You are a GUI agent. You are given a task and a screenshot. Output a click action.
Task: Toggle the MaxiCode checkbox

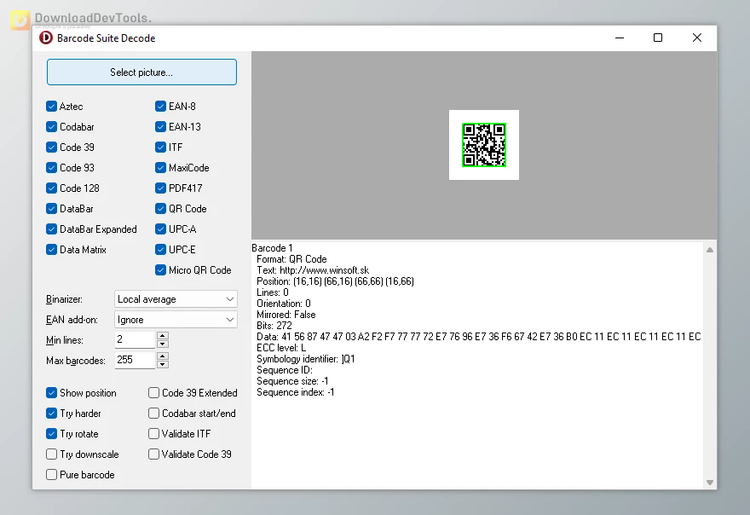click(161, 168)
